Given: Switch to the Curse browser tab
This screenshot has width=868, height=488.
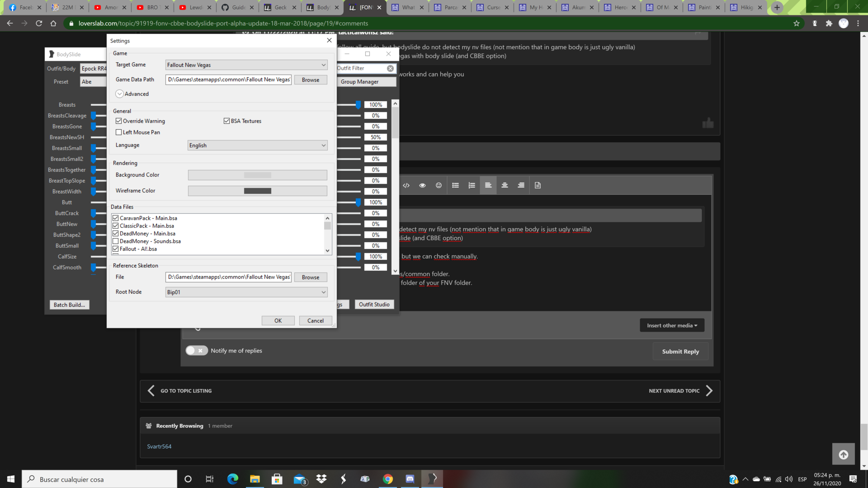Looking at the screenshot, I should (x=492, y=7).
